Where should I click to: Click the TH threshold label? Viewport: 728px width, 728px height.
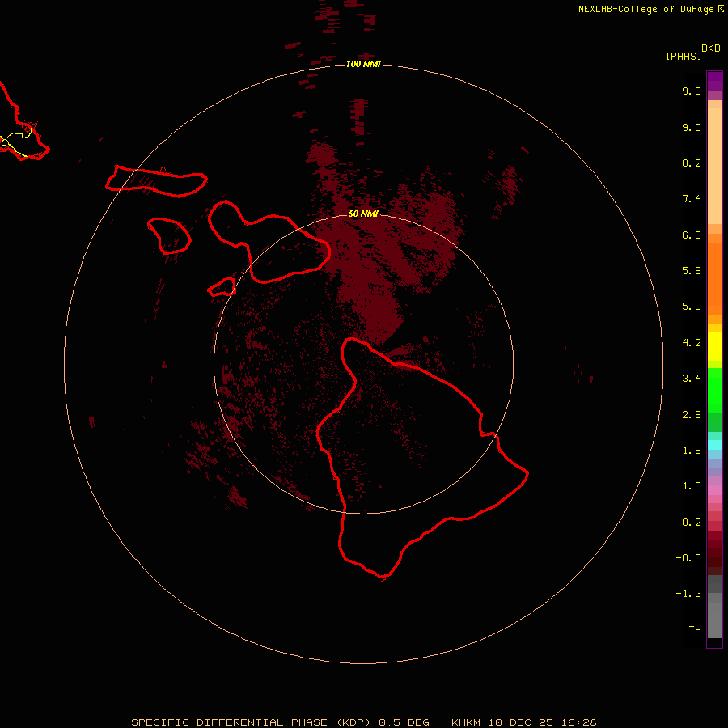[x=695, y=630]
